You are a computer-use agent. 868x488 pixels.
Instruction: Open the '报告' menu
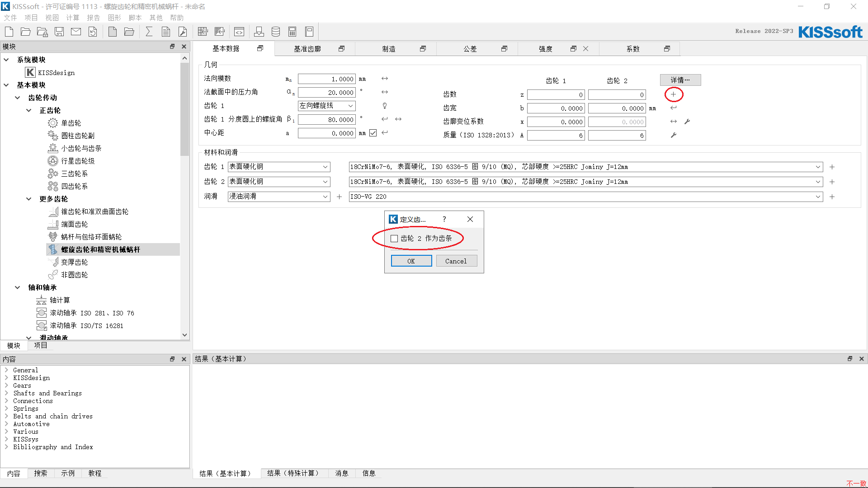[94, 18]
